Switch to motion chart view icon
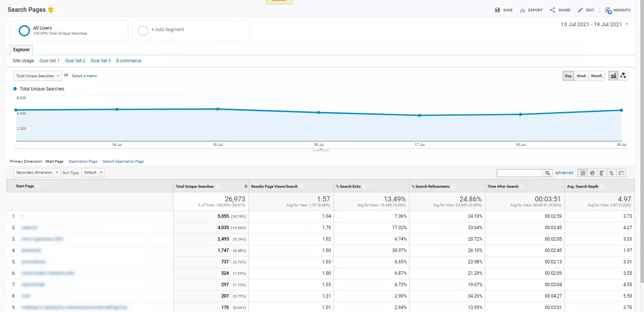 (x=623, y=76)
